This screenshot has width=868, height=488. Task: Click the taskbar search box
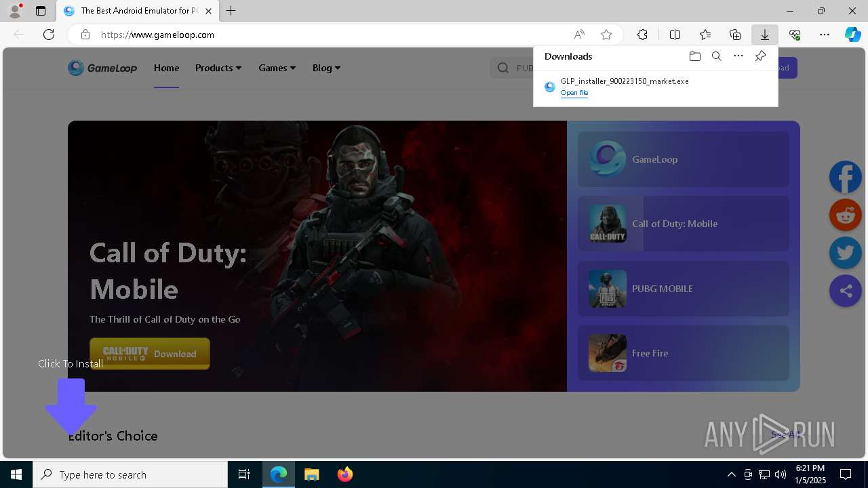pos(130,474)
